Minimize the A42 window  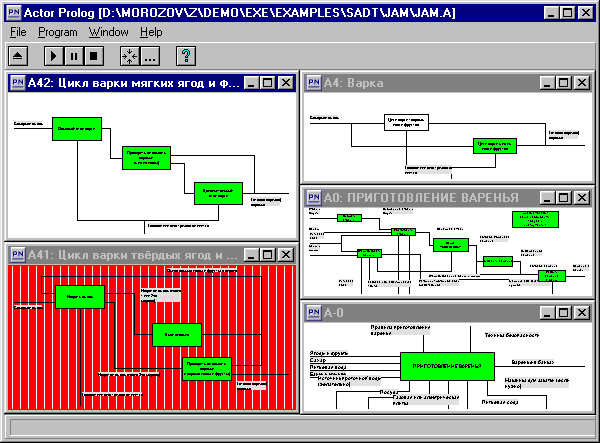coord(251,83)
